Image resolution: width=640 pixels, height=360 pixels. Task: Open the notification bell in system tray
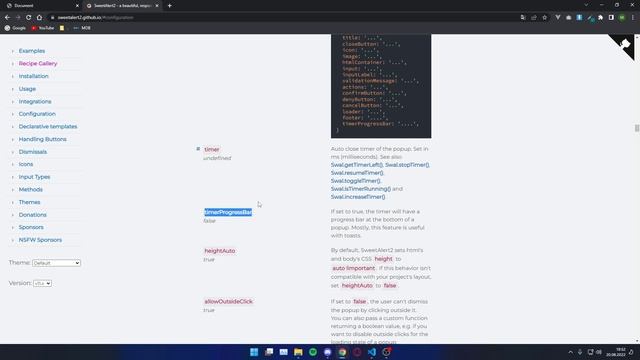(x=631, y=352)
